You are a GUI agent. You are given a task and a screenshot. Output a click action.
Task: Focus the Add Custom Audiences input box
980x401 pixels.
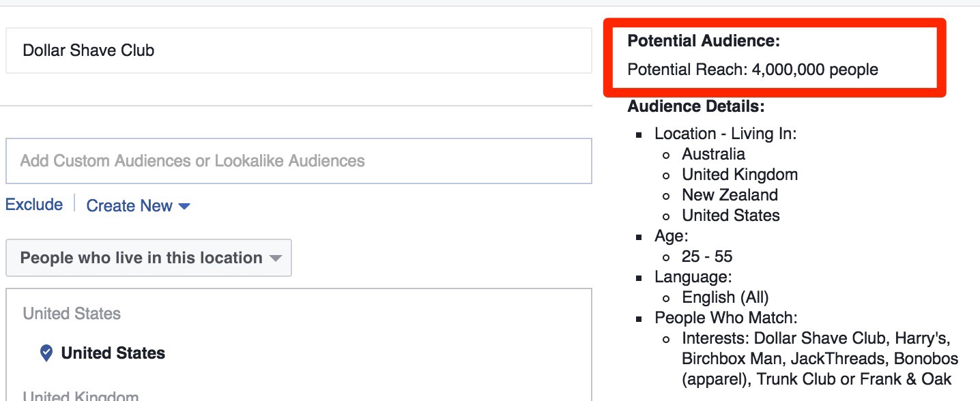tap(298, 161)
